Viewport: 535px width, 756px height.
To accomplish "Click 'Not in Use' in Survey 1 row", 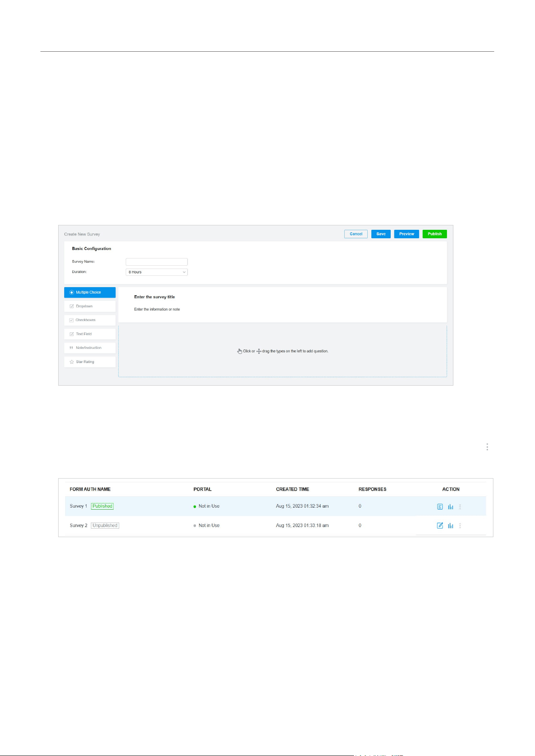I will point(209,506).
